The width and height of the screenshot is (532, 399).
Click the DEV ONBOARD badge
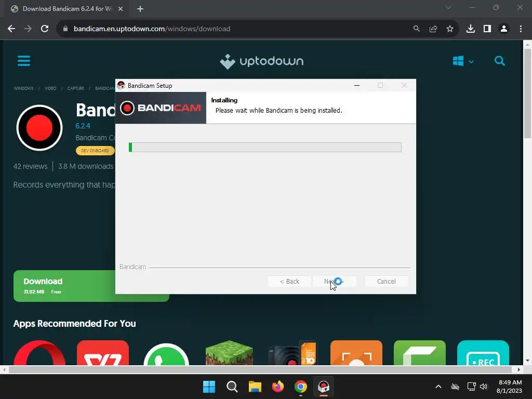point(95,151)
